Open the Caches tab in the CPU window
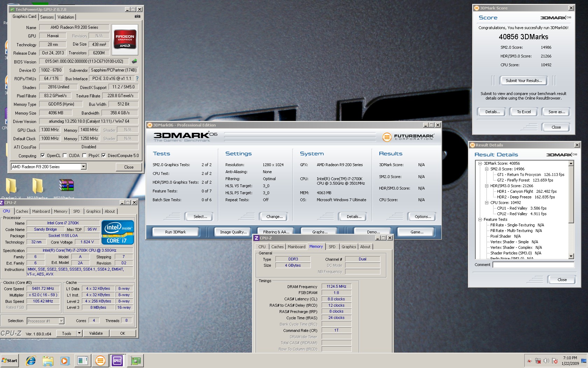Viewport: 588px width, 368px height. (x=22, y=211)
